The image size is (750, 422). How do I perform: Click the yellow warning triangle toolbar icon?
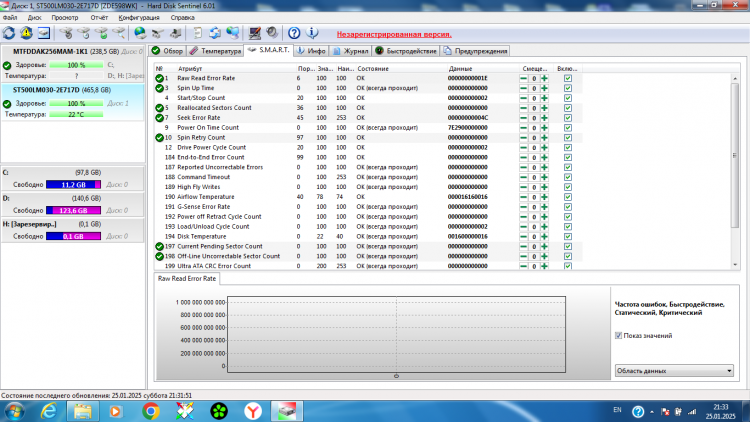tap(26, 33)
